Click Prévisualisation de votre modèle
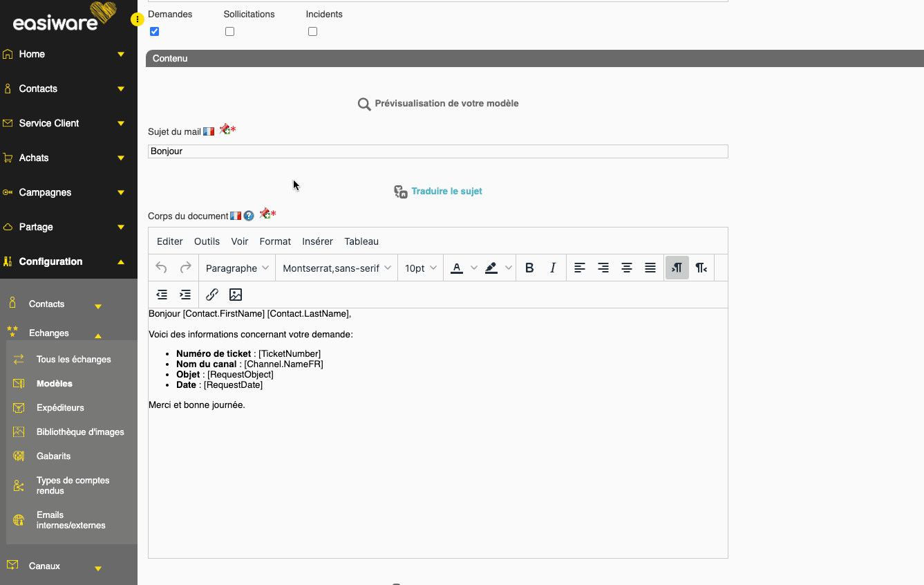The width and height of the screenshot is (924, 585). 446,104
